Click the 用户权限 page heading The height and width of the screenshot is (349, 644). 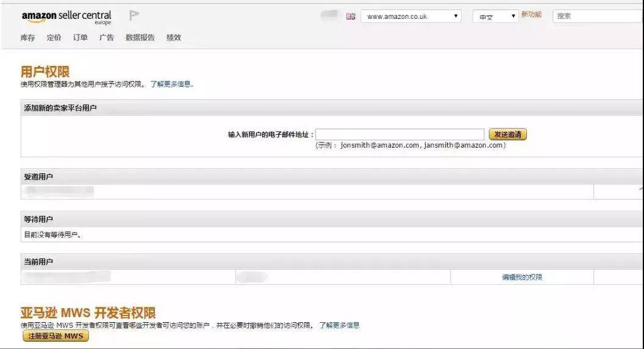[x=45, y=71]
